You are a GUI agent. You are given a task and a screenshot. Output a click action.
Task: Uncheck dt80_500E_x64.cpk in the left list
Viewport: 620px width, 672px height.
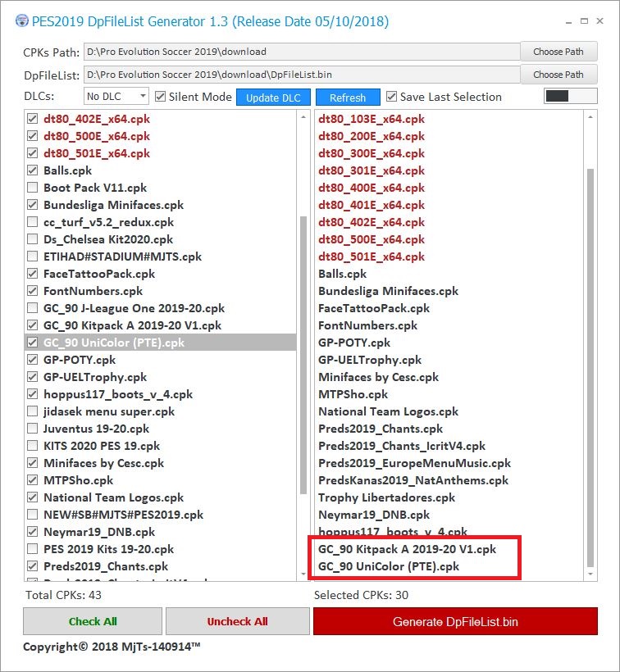(32, 135)
